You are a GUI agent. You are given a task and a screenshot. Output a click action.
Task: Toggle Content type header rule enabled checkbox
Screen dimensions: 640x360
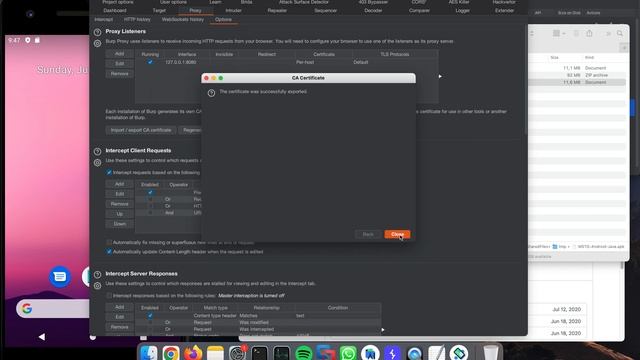[150, 316]
